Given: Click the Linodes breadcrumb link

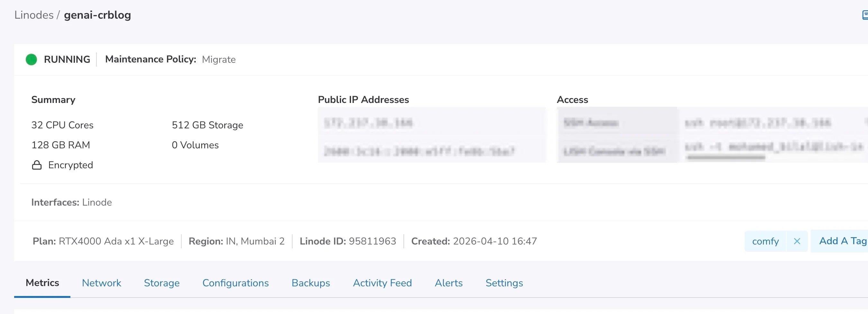Looking at the screenshot, I should 34,15.
